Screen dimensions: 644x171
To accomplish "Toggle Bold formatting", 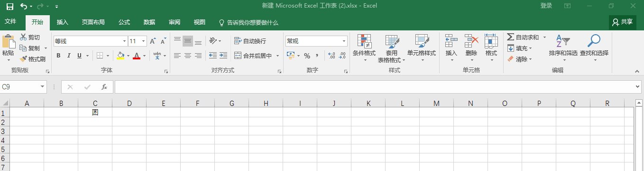I will [x=58, y=56].
